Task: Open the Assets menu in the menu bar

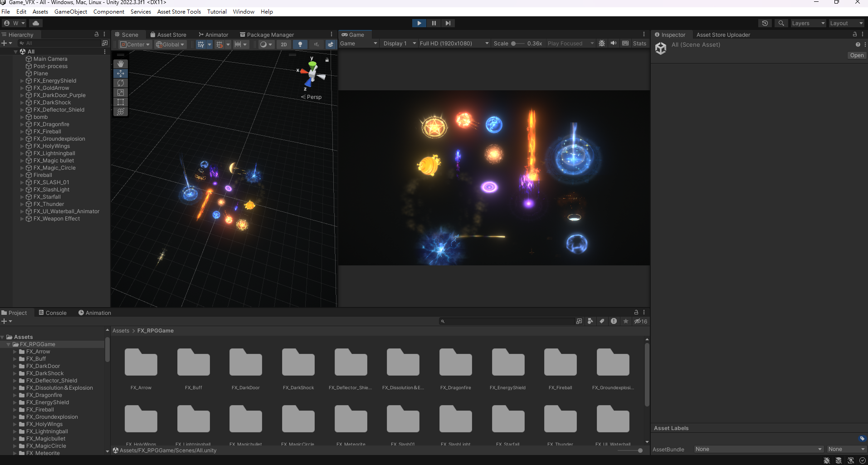Action: (40, 11)
